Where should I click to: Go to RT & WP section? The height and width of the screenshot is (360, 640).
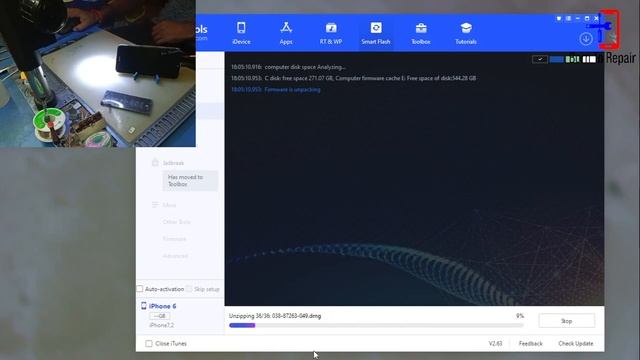pyautogui.click(x=331, y=33)
